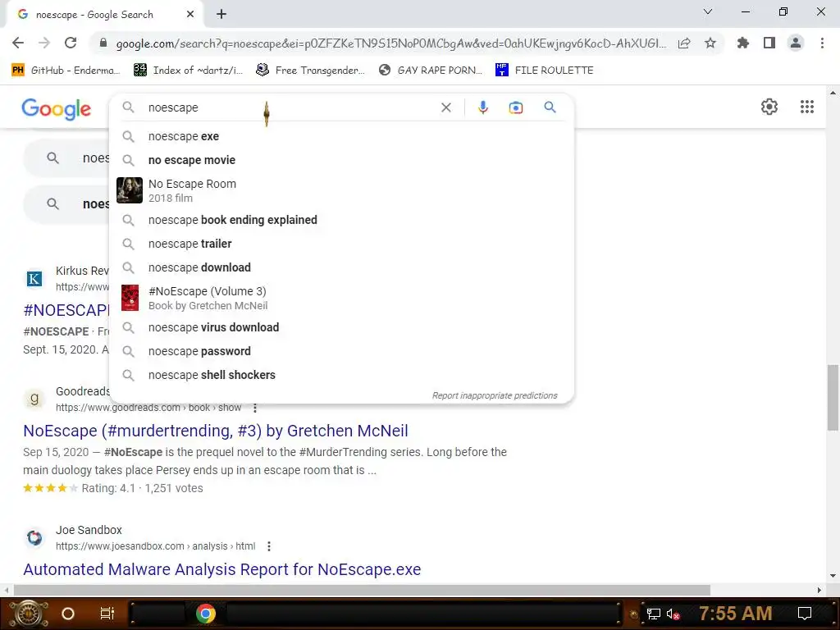
Task: Open the Google apps grid
Action: tap(807, 107)
